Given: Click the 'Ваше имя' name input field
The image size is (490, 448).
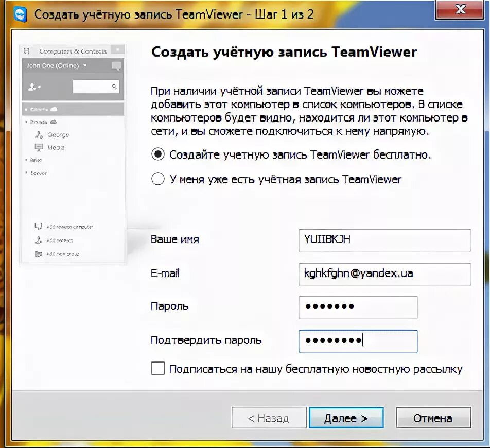Looking at the screenshot, I should click(x=384, y=240).
